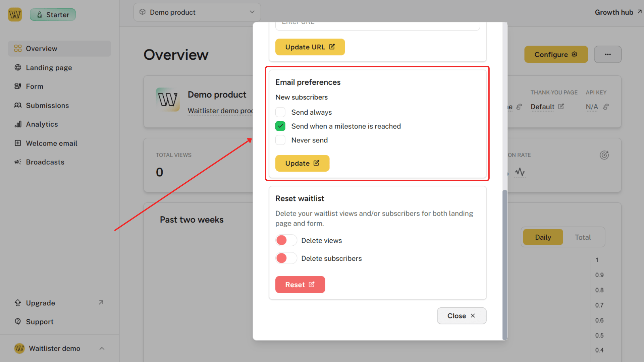Click the activity pulse icon

(520, 172)
